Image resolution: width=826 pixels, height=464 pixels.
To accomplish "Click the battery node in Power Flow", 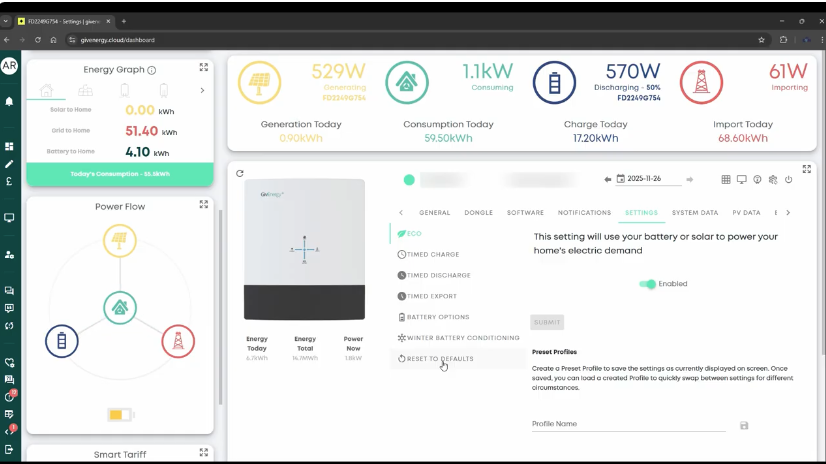I will click(62, 341).
